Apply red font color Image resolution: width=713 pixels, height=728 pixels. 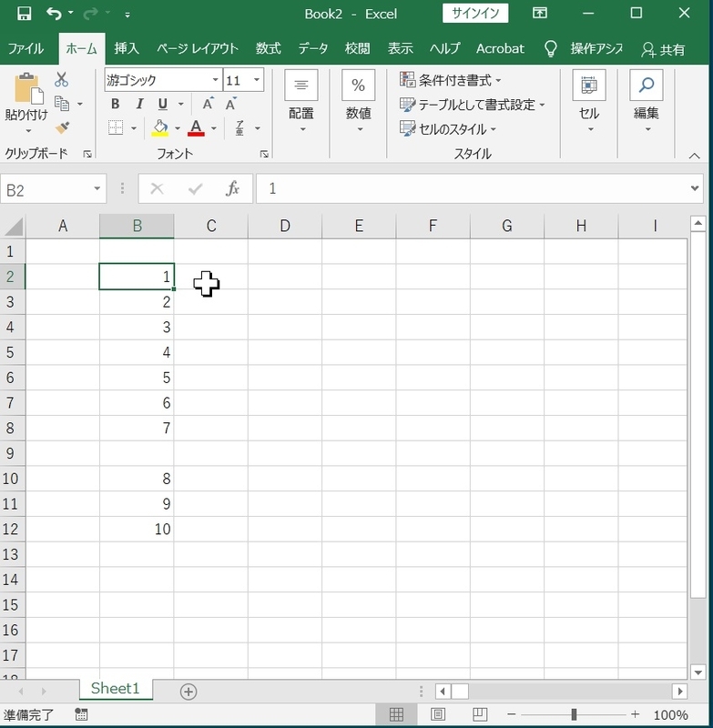click(196, 127)
